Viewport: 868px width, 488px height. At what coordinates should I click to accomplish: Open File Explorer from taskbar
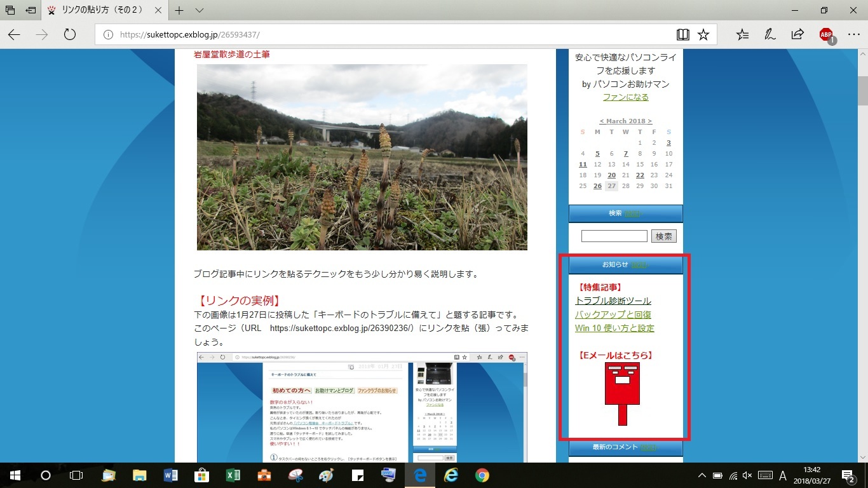(x=140, y=475)
